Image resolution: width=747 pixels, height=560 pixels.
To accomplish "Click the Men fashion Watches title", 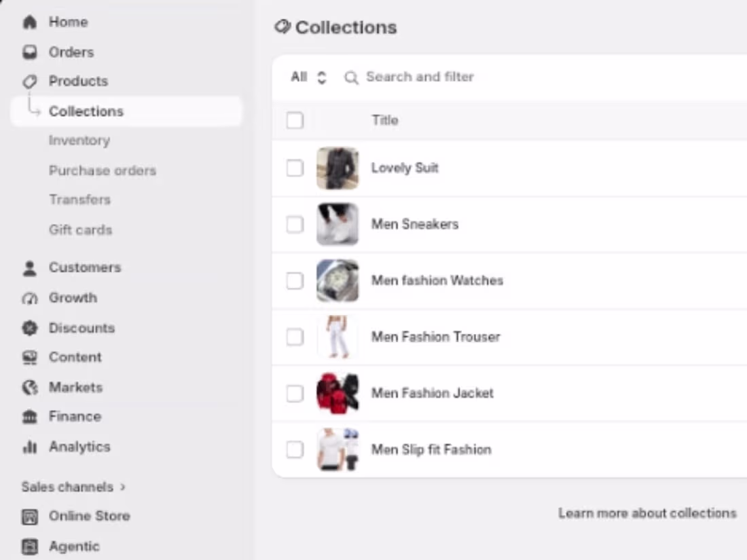I will 437,280.
